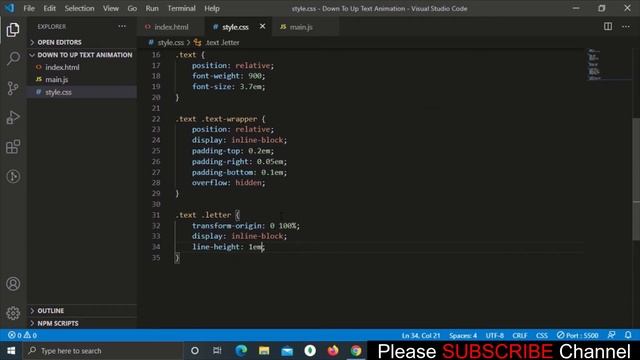Open the Go menu
This screenshot has width=640, height=360.
click(132, 8)
